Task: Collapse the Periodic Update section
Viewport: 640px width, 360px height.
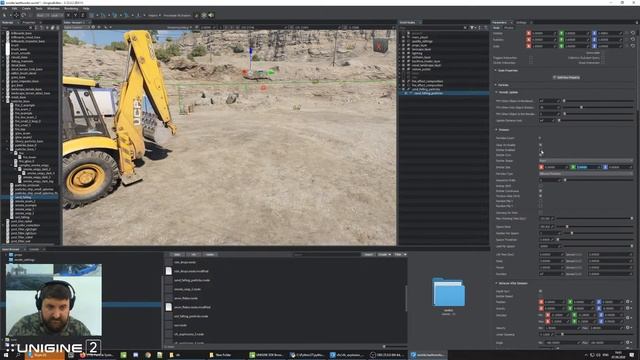Action: tap(496, 92)
